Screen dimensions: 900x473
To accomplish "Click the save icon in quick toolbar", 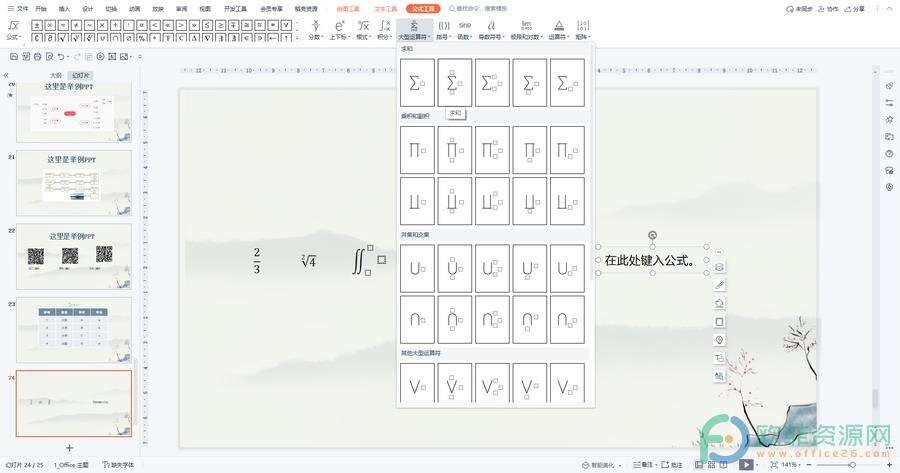I will (x=14, y=56).
